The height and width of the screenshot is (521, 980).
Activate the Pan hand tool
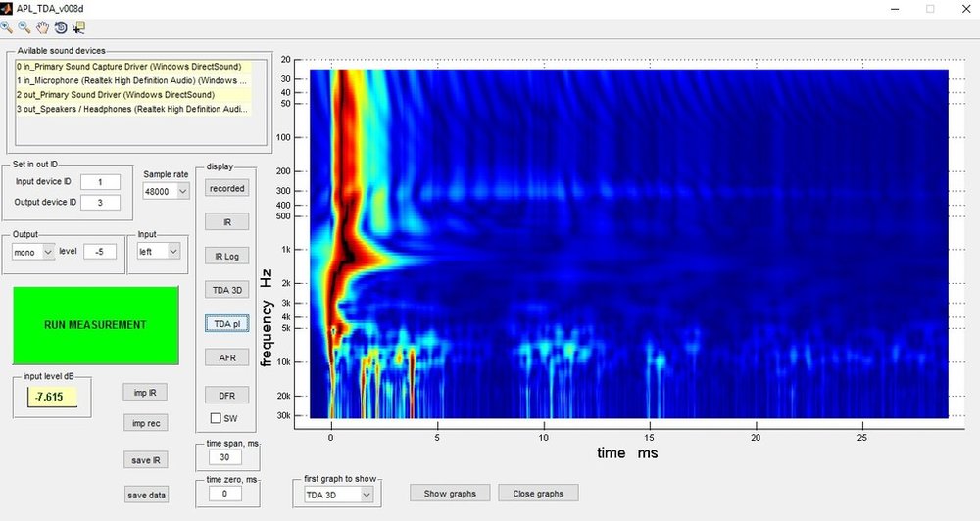42,27
